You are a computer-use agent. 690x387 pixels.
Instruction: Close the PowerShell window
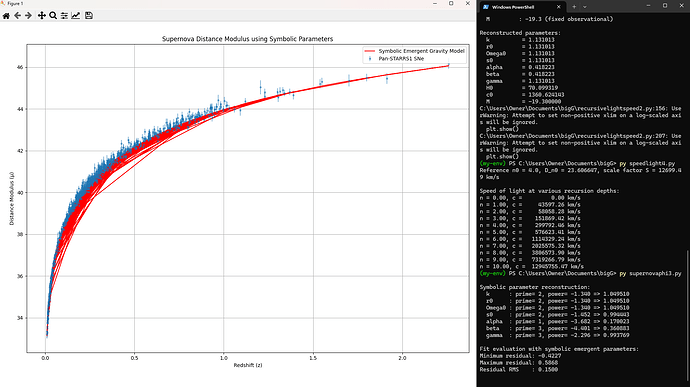tap(681, 6)
